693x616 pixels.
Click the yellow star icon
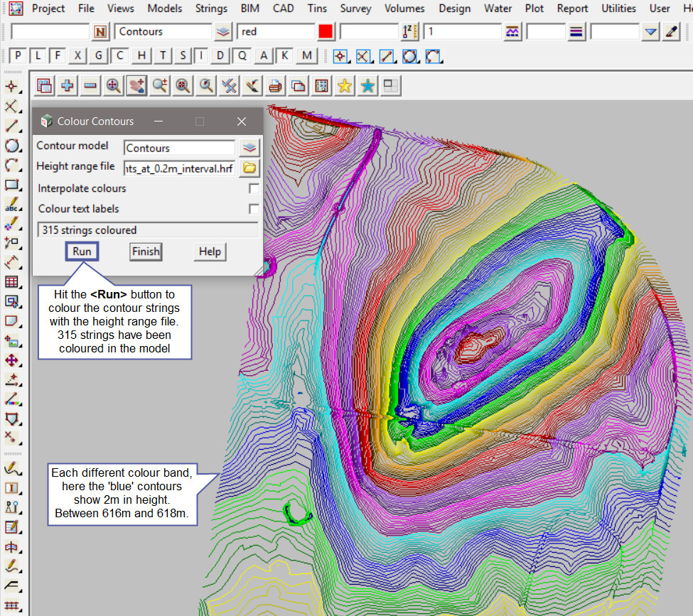pyautogui.click(x=344, y=86)
